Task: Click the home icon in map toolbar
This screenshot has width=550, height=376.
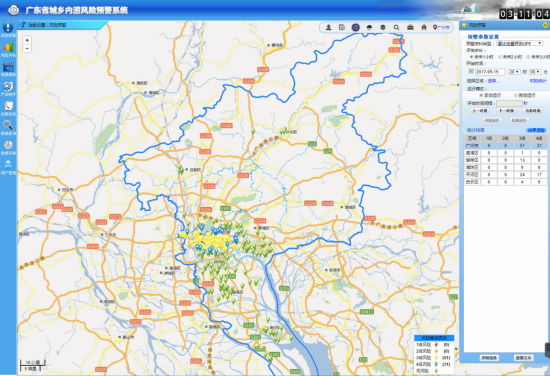Action: pos(424,27)
